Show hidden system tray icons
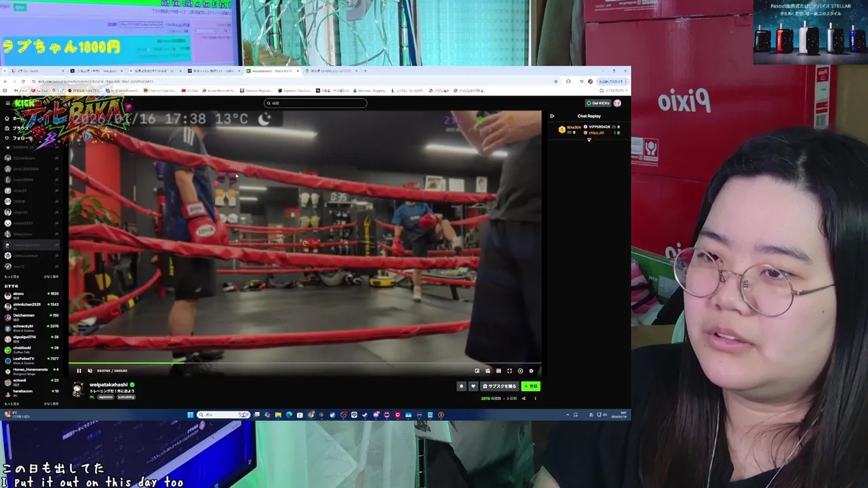 pyautogui.click(x=568, y=415)
